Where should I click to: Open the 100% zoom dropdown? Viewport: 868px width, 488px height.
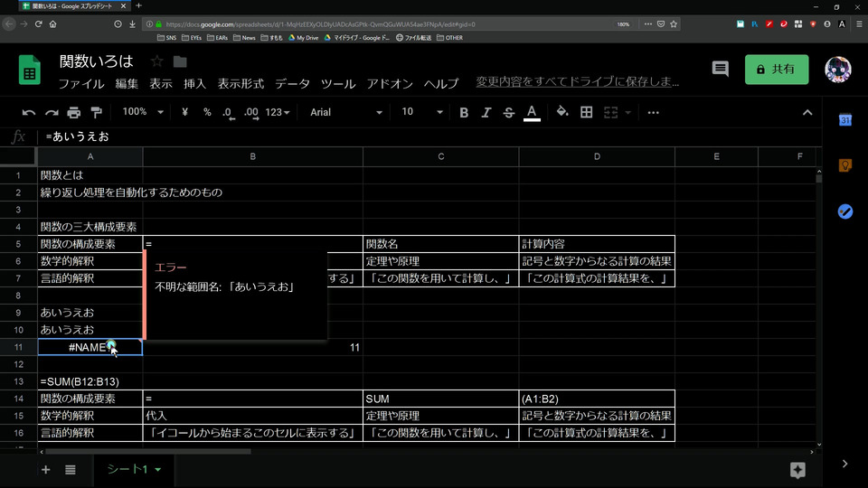coord(143,112)
